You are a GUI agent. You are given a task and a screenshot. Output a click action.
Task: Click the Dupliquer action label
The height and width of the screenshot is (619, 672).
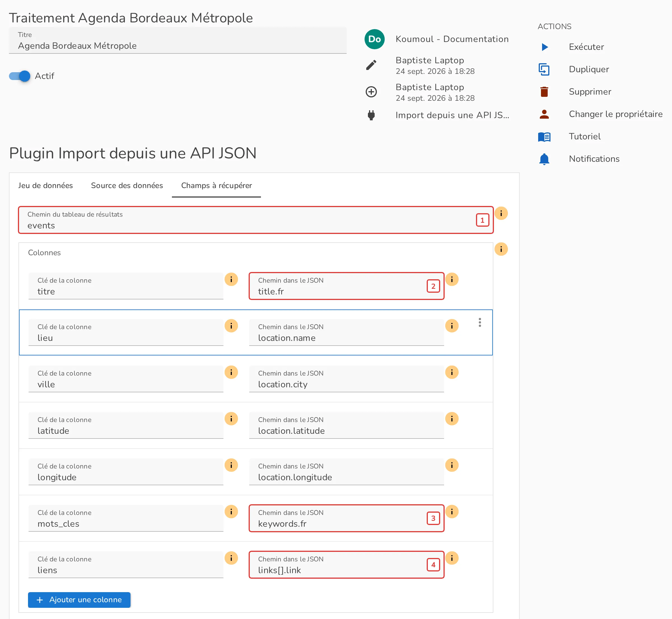tap(589, 69)
